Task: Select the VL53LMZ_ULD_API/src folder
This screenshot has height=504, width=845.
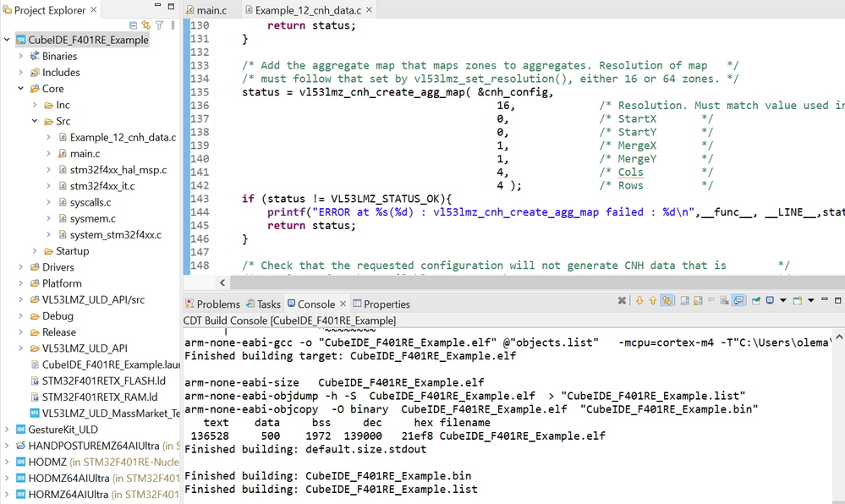Action: tap(93, 299)
